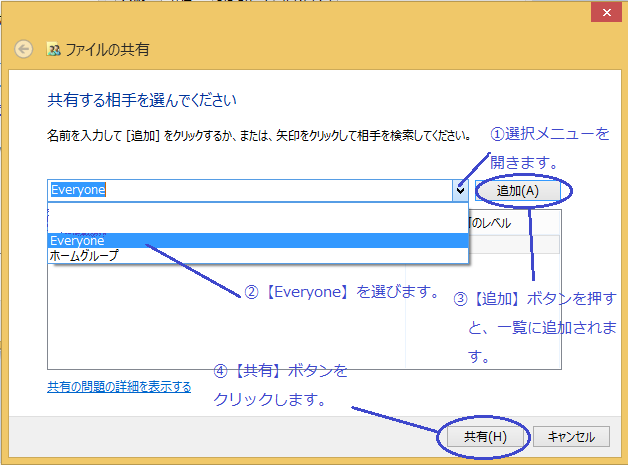
Task: Click the Everyone text in the name input field
Action: 78,190
